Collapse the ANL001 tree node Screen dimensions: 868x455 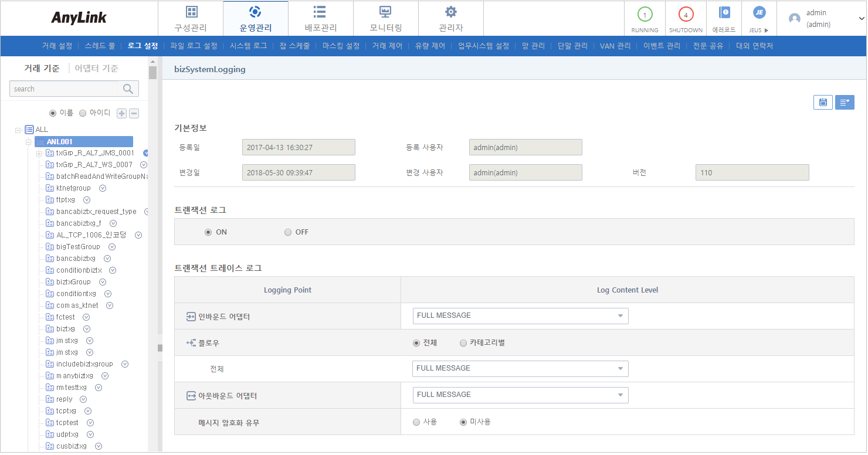28,142
